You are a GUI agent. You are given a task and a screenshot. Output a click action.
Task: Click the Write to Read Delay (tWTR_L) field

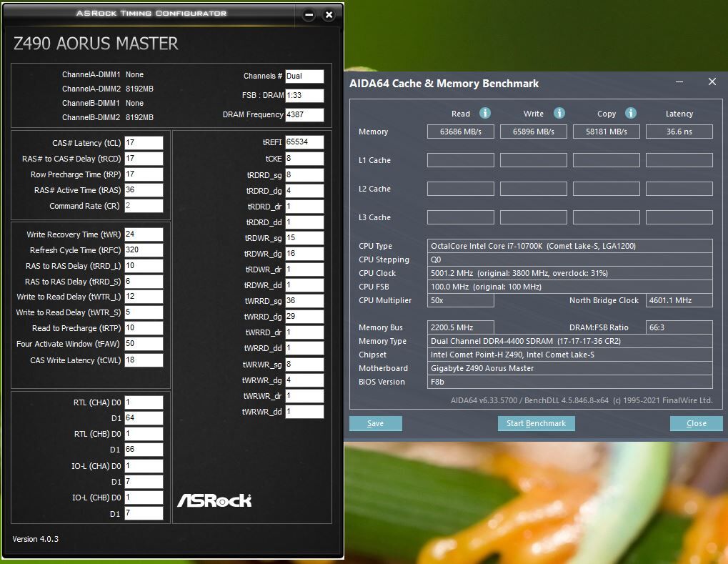[x=144, y=297]
